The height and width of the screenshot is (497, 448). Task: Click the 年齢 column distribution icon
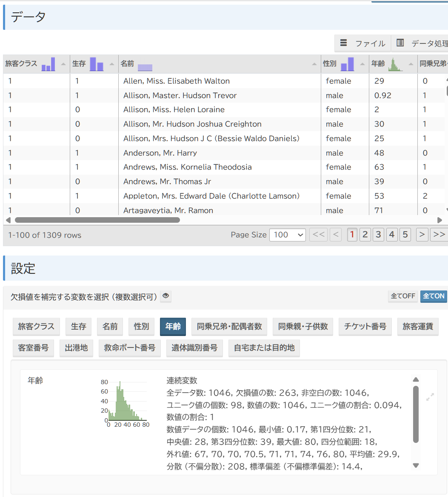coord(395,64)
